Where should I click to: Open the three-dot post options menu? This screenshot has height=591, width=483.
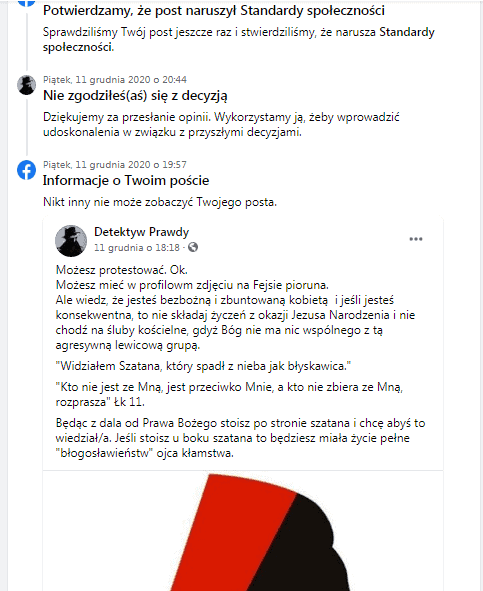pyautogui.click(x=416, y=239)
